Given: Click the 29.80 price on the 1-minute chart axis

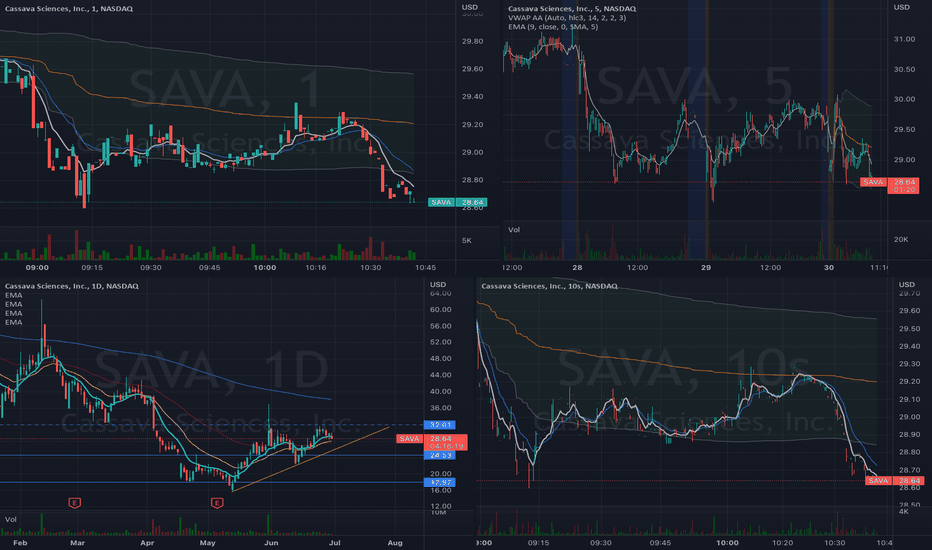Looking at the screenshot, I should 473,41.
